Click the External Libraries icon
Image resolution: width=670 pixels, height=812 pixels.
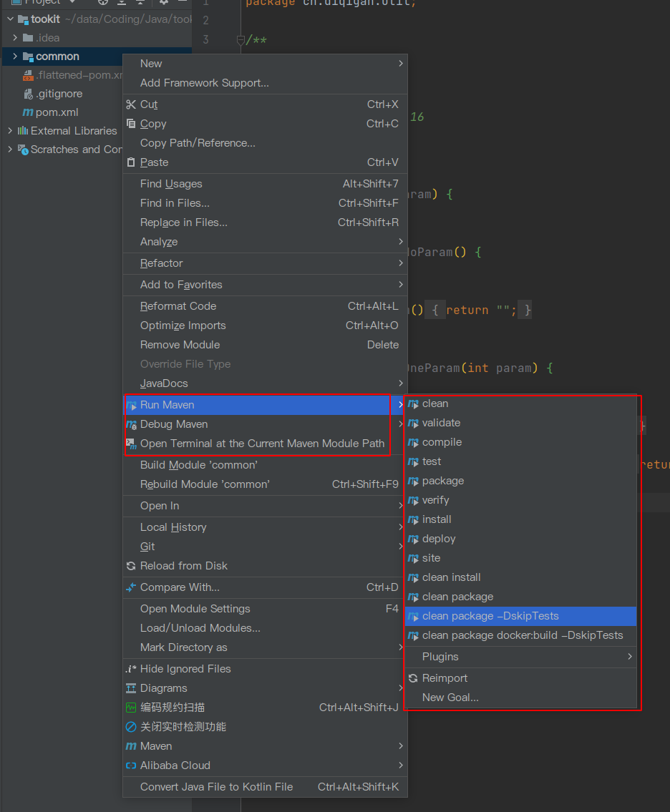[x=23, y=131]
